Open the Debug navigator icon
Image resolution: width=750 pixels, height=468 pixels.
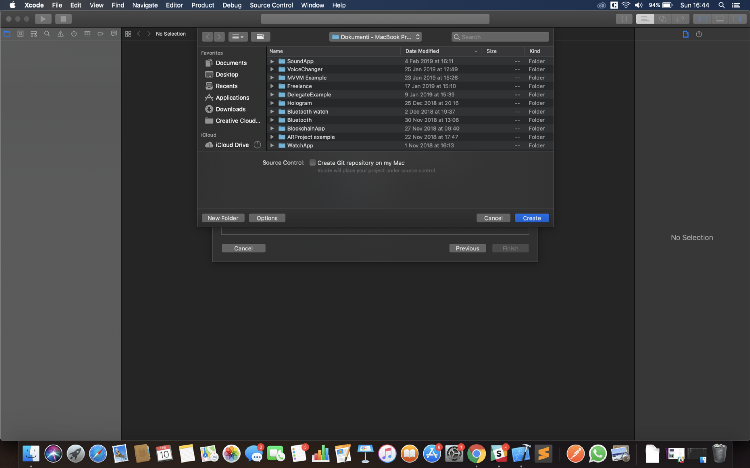(x=87, y=34)
